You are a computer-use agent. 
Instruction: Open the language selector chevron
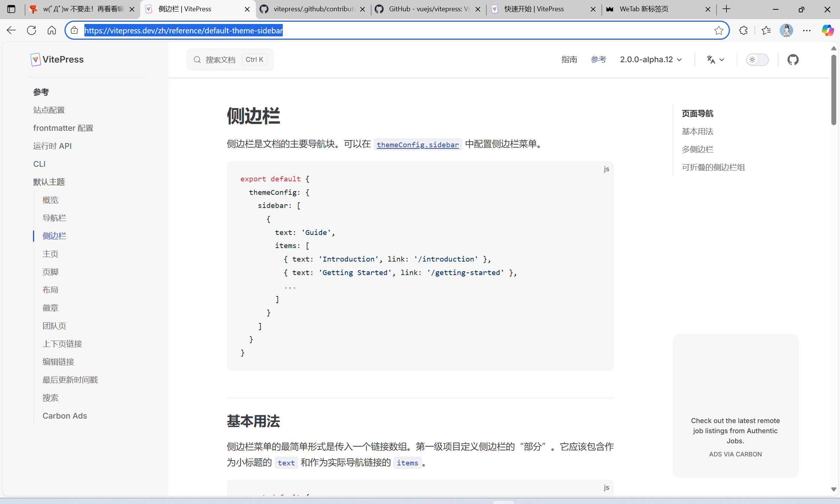(x=722, y=60)
